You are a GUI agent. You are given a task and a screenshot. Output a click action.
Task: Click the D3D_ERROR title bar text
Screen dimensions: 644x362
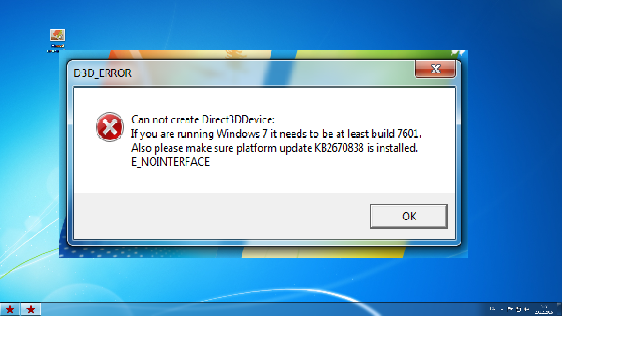103,73
